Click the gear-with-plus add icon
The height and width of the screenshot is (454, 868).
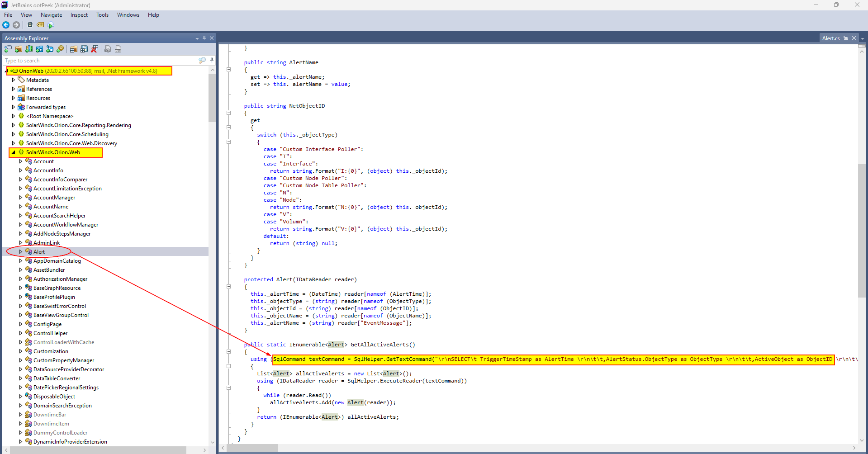tap(60, 49)
